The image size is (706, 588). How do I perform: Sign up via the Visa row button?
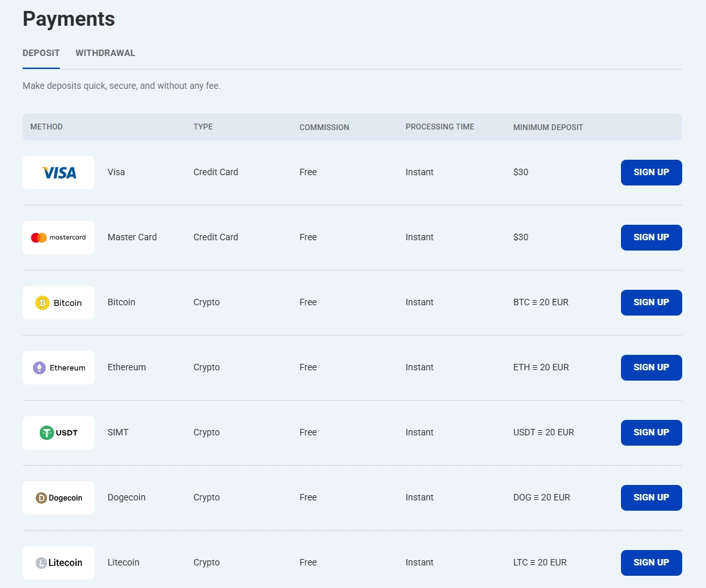651,173
